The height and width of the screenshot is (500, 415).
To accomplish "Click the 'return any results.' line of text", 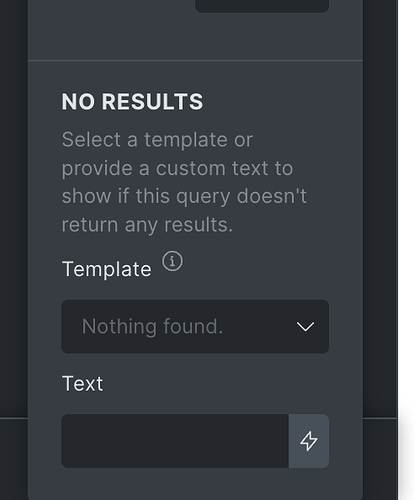I will [147, 225].
